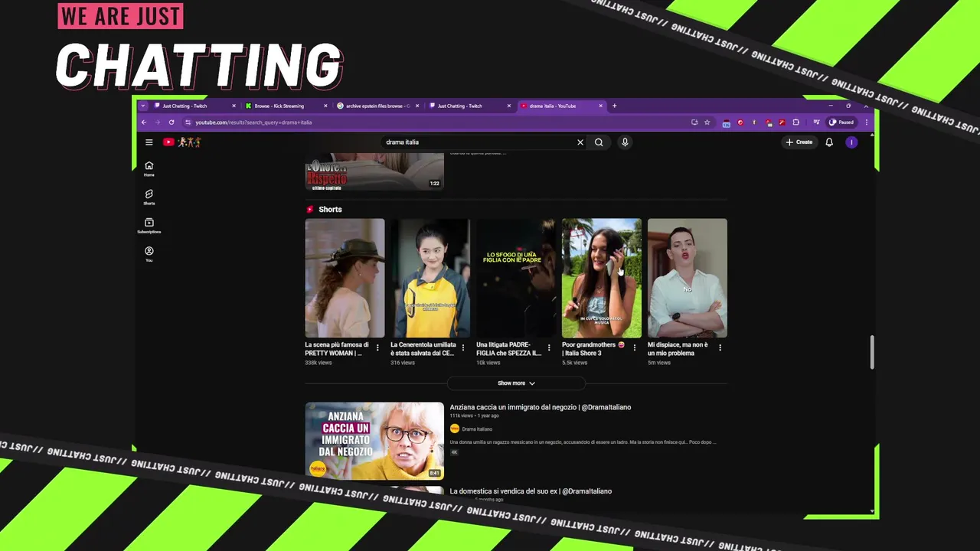
Task: Open more options for Mi dispiace short
Action: click(x=720, y=348)
